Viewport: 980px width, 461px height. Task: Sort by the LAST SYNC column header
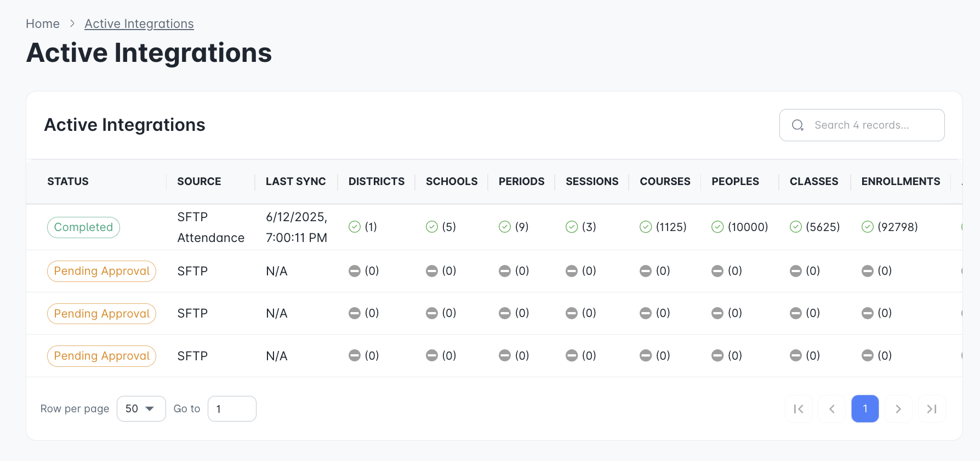tap(296, 181)
